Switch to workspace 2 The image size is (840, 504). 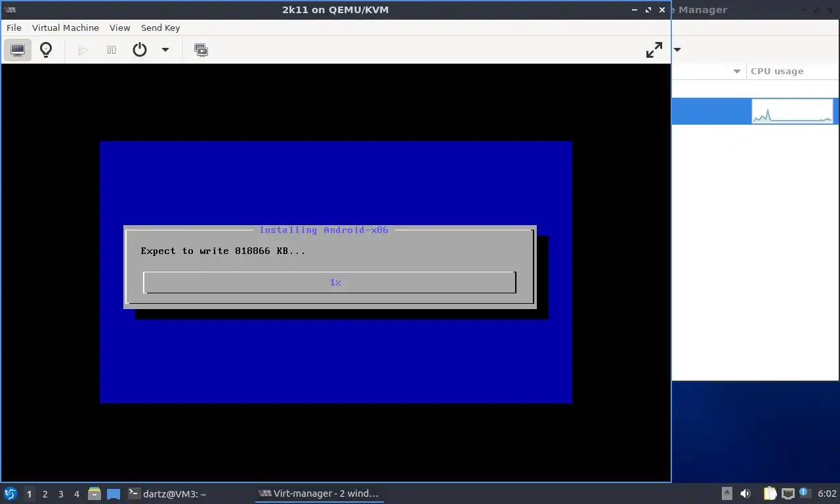pyautogui.click(x=45, y=494)
